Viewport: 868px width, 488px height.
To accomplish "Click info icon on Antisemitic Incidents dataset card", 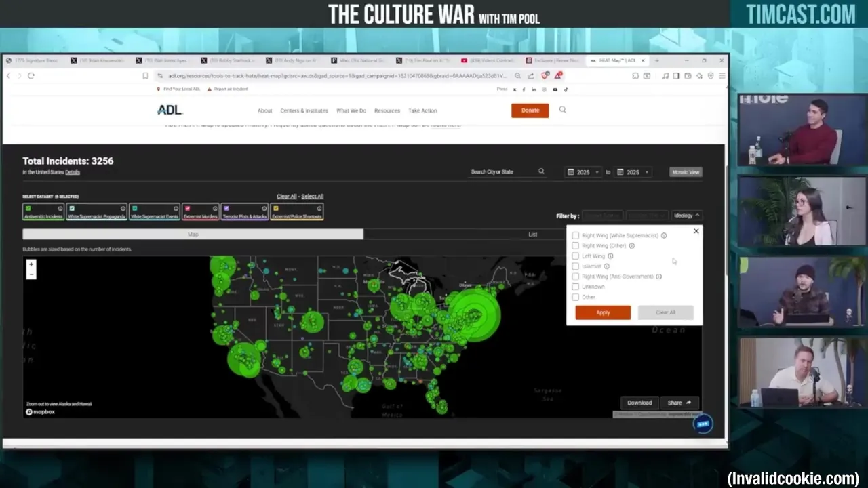I will click(60, 209).
